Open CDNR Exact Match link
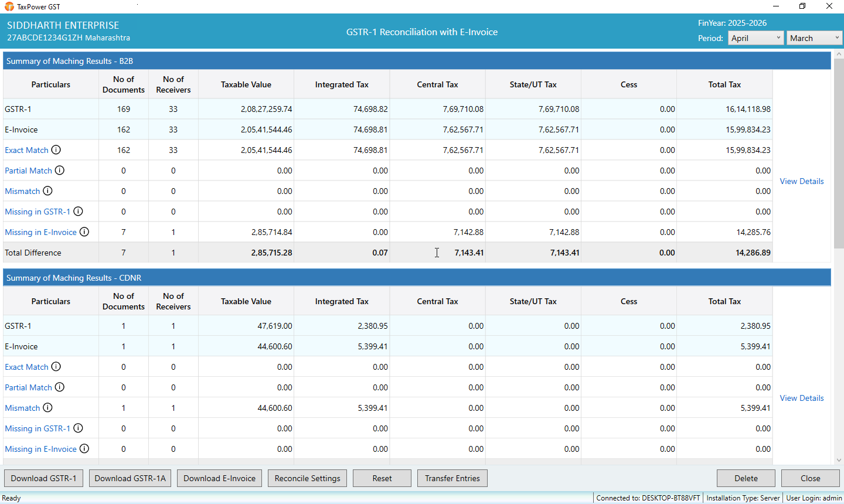844x504 pixels. click(x=26, y=367)
